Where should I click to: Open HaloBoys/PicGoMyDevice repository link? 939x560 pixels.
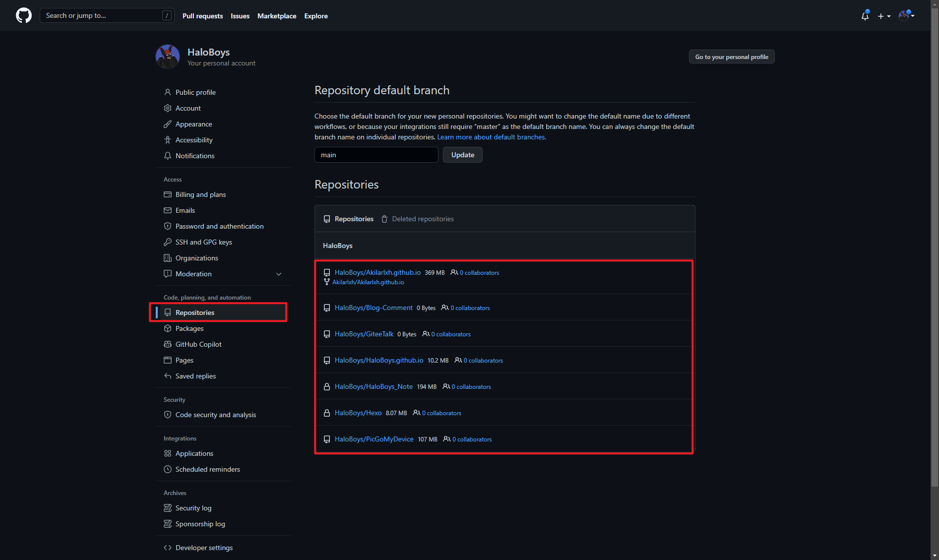point(374,439)
